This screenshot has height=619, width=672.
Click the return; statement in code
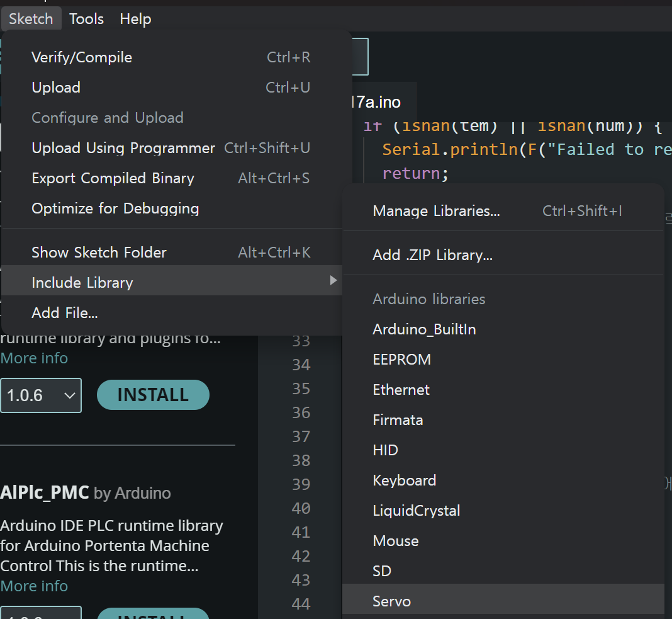tap(415, 173)
